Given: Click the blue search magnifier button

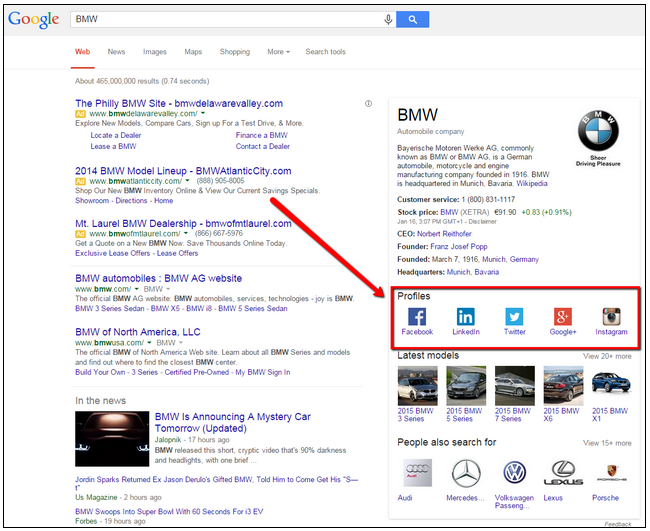Looking at the screenshot, I should pyautogui.click(x=412, y=19).
